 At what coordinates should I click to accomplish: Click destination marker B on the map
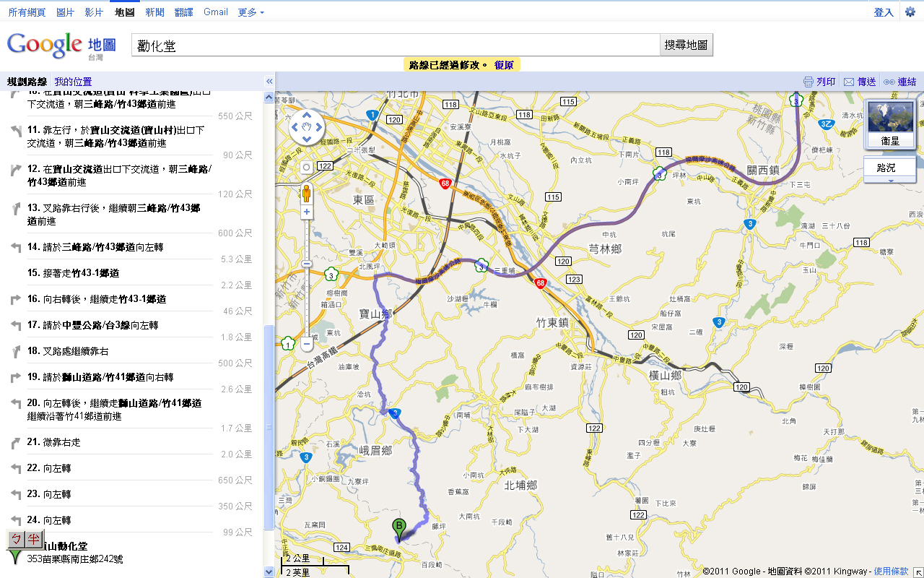coord(398,530)
